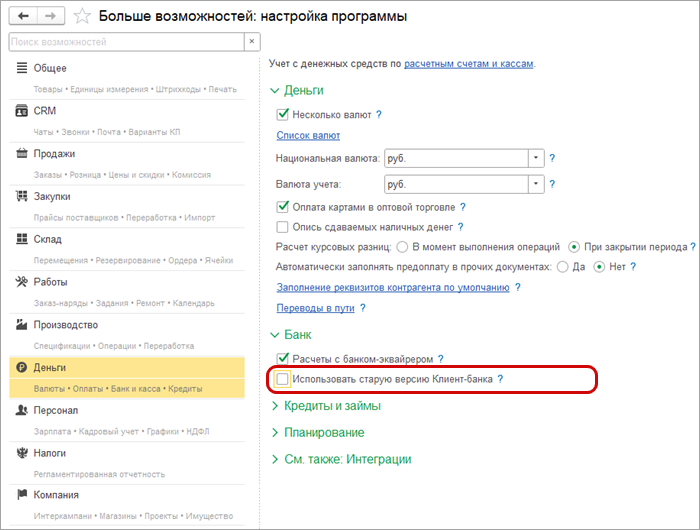
Task: Click the Работы tools icon
Action: pyautogui.click(x=22, y=282)
